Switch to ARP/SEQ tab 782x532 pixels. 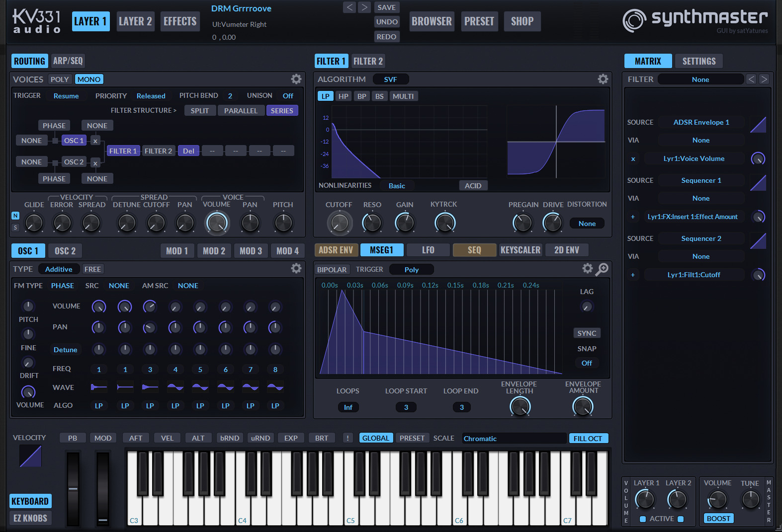click(x=68, y=61)
